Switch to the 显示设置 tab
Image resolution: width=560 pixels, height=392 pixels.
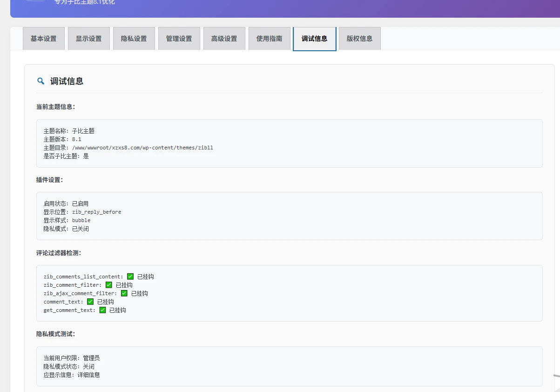(89, 39)
